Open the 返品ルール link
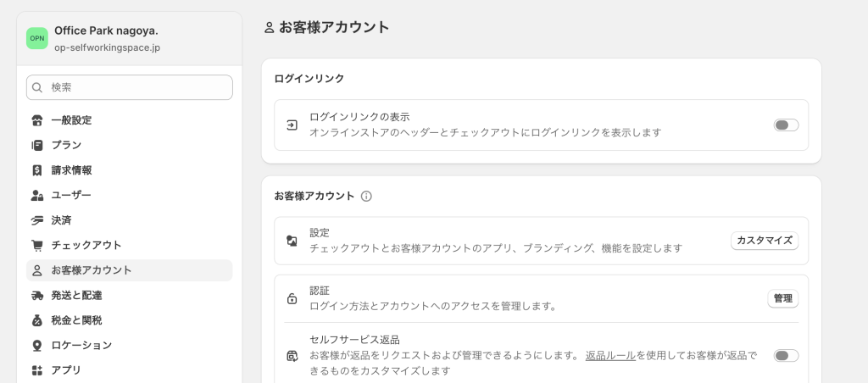The image size is (868, 383). click(610, 355)
